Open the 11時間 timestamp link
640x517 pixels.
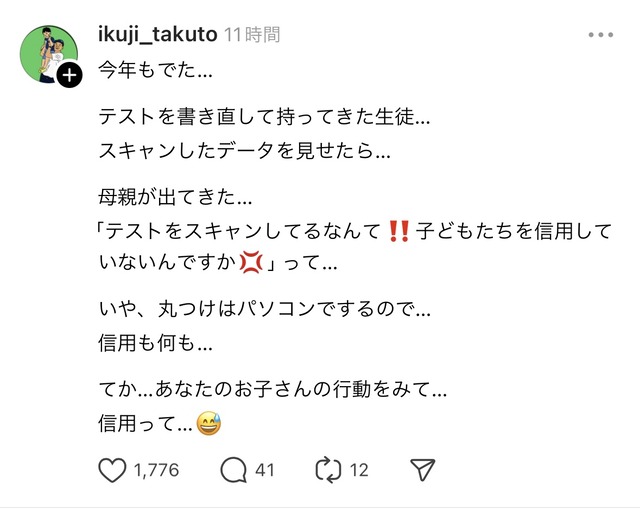252,35
